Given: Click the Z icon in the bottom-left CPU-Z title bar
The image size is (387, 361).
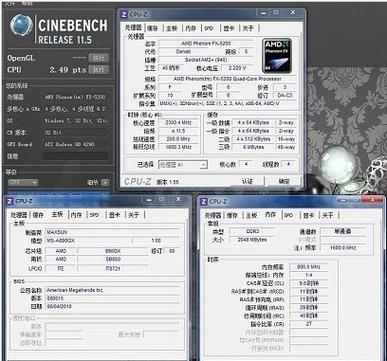Looking at the screenshot, I should click(10, 201).
